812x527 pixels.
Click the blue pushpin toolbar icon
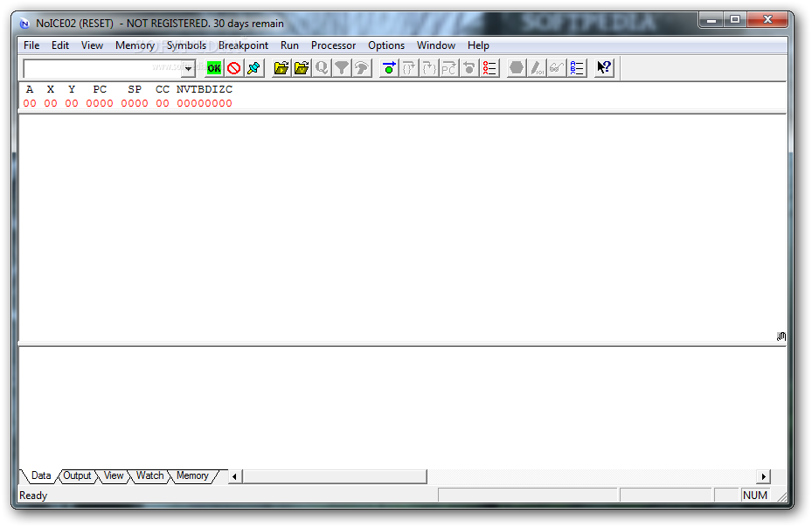(254, 68)
